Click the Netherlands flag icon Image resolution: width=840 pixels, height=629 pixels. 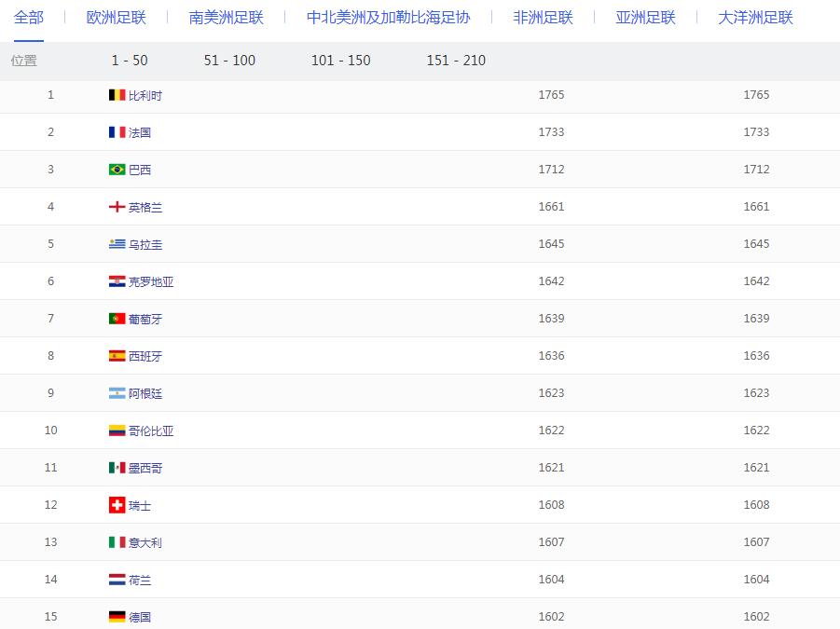coord(117,580)
